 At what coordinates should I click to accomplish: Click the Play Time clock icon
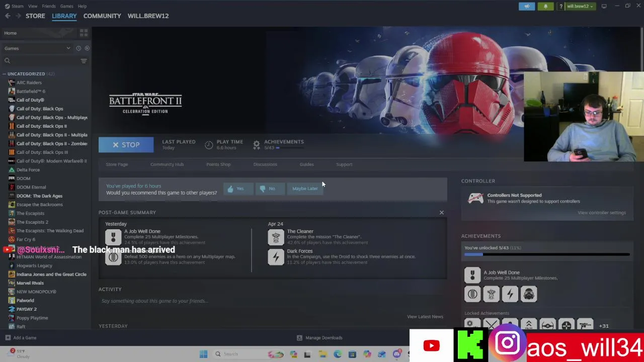click(x=209, y=145)
